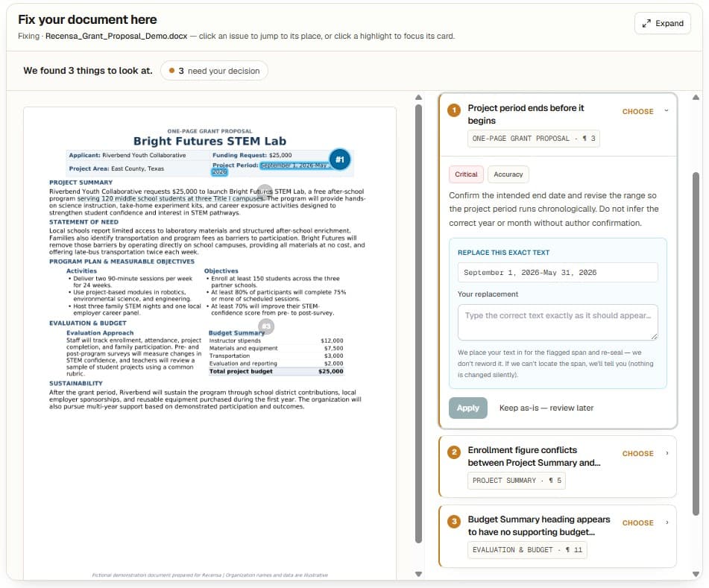This screenshot has width=709, height=588.
Task: Click the issues panel scrollbar thumb
Action: [696, 344]
